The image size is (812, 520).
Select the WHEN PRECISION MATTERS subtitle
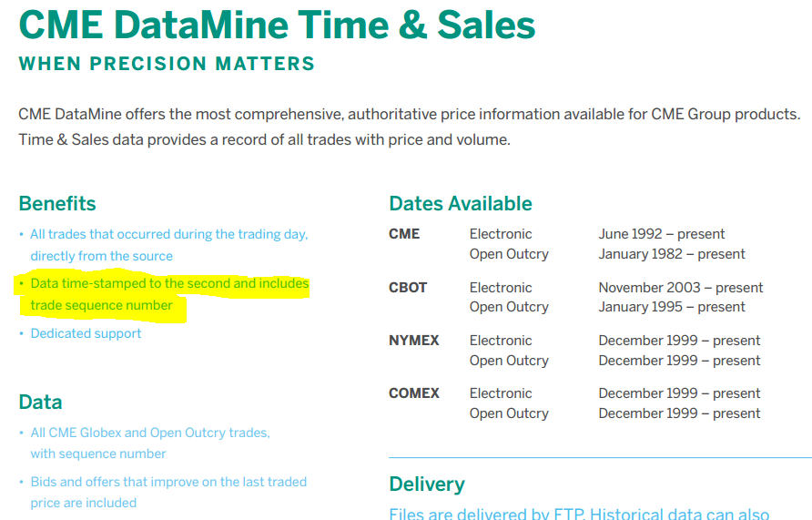click(x=167, y=64)
